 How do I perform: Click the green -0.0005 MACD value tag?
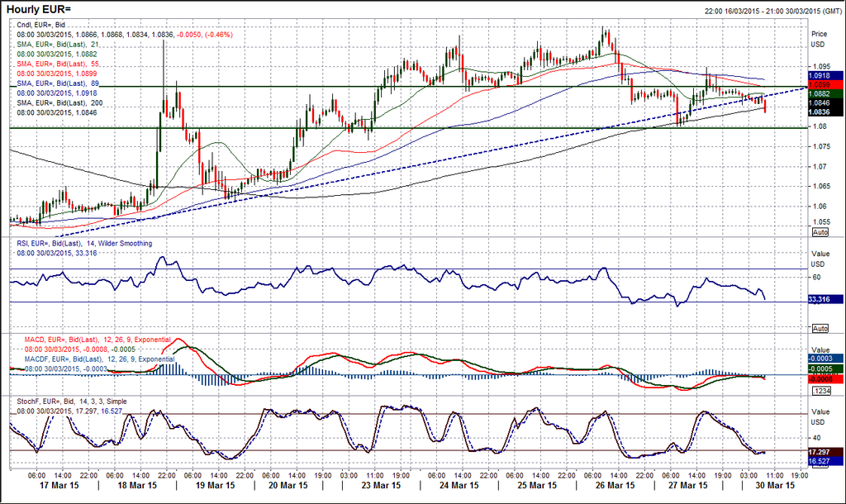click(x=825, y=368)
